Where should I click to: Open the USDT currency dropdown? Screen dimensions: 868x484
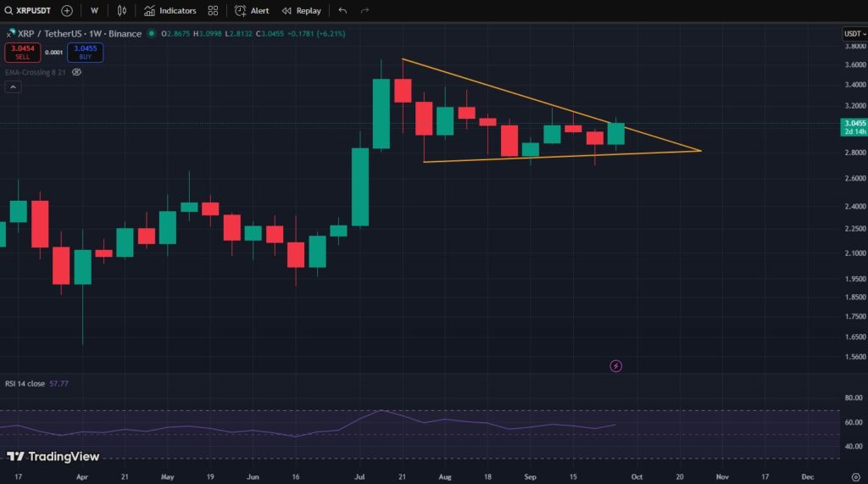852,34
